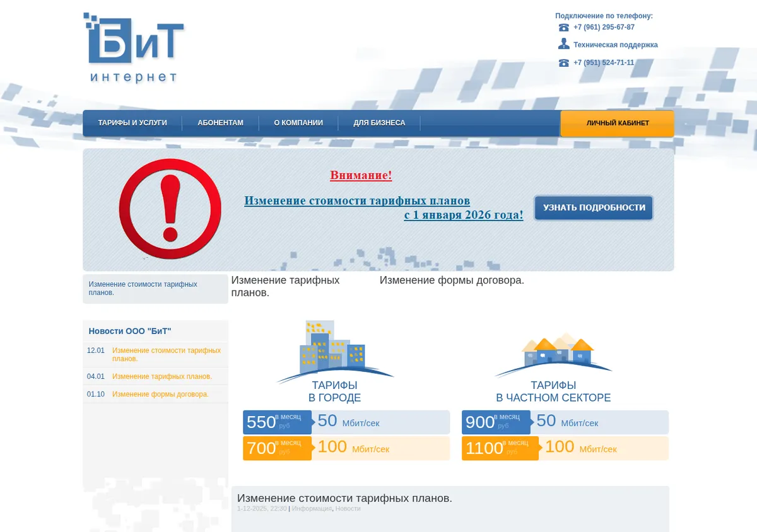This screenshot has height=532, width=757.
Task: Click the red exclamation mark warning icon
Action: 170,209
